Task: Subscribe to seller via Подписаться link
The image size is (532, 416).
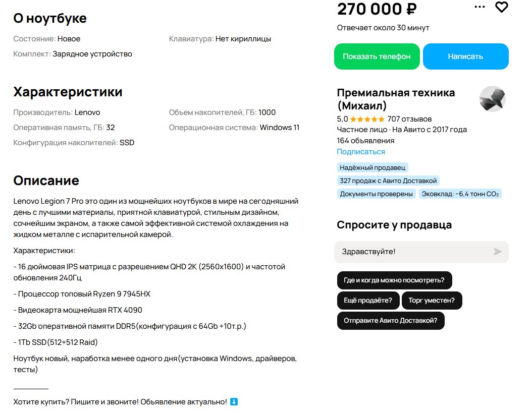Action: click(x=361, y=152)
